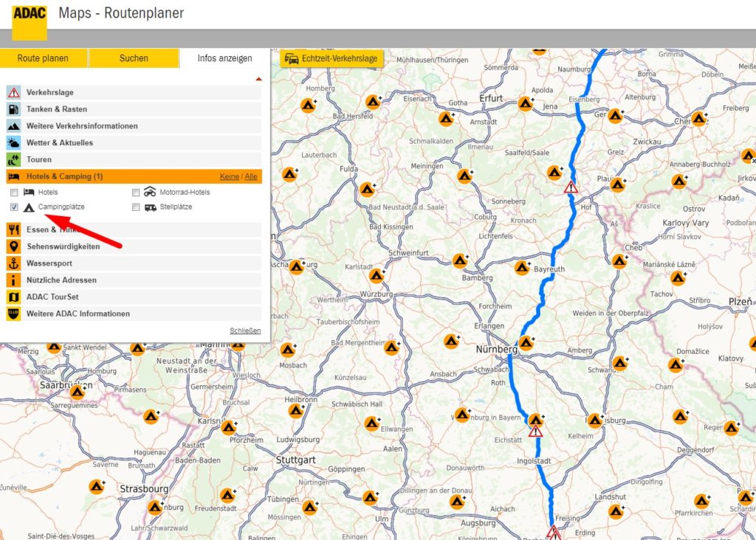Click the camping marker near Landshut
Viewport: 756px width, 540px height.
point(615,511)
